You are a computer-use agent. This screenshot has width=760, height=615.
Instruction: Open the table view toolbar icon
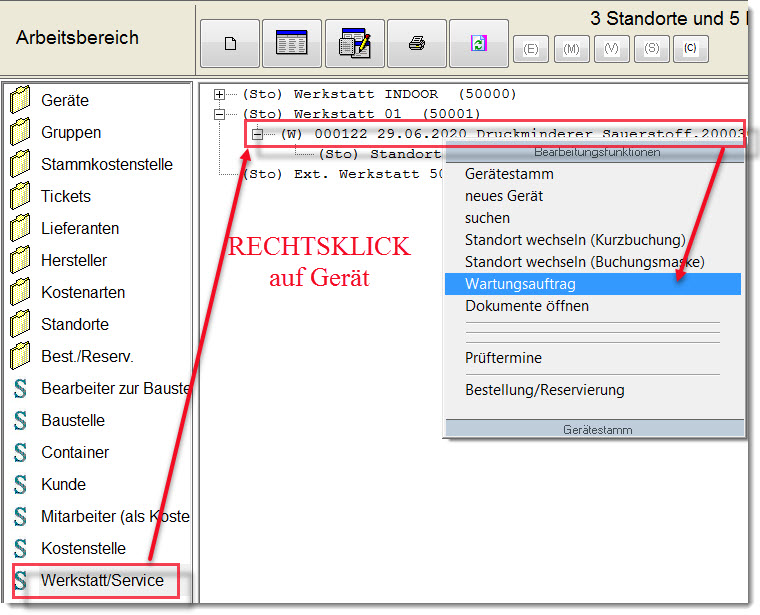(292, 44)
